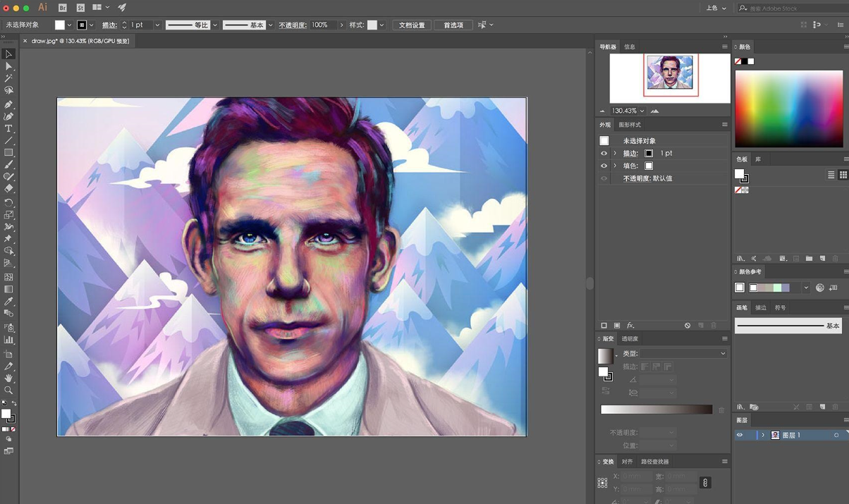The height and width of the screenshot is (504, 849).
Task: Open preferences using the 首选项 button
Action: pos(453,25)
